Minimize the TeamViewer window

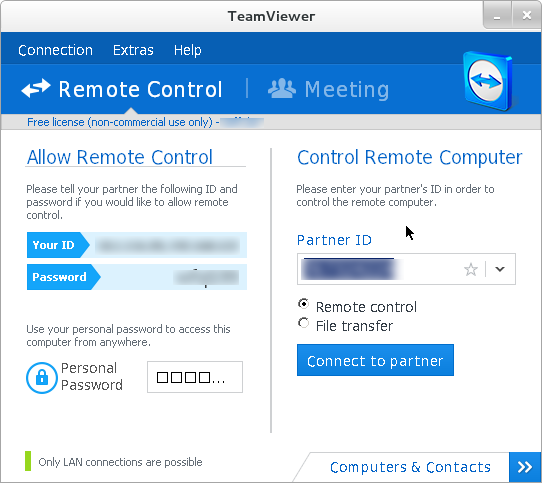[x=497, y=16]
